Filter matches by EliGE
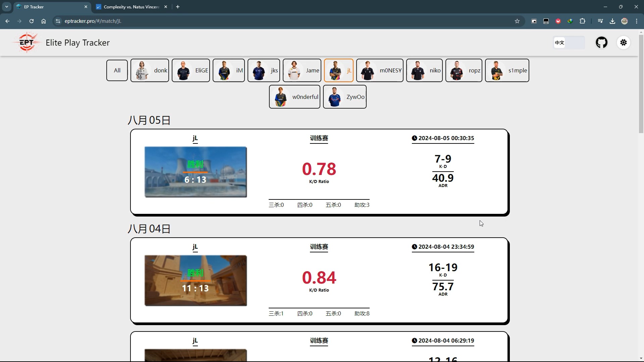 [191, 70]
